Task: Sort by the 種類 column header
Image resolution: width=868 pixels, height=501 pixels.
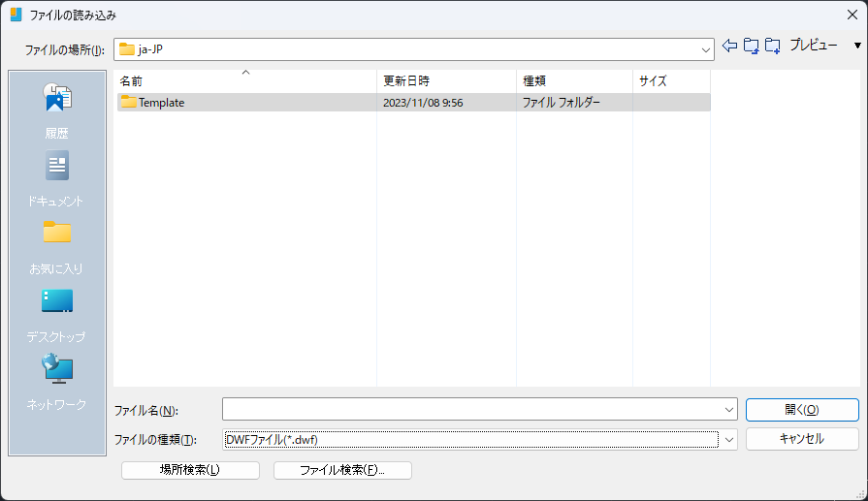Action: [574, 80]
